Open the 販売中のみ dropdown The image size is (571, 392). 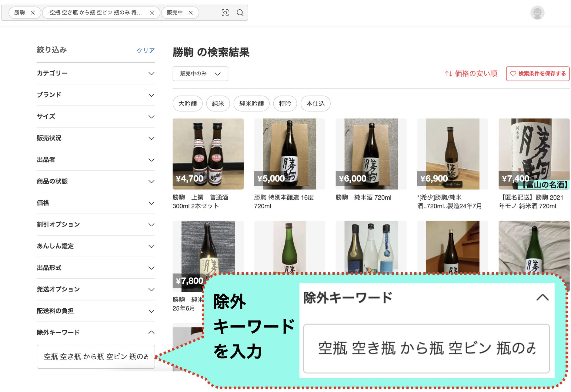(x=200, y=74)
